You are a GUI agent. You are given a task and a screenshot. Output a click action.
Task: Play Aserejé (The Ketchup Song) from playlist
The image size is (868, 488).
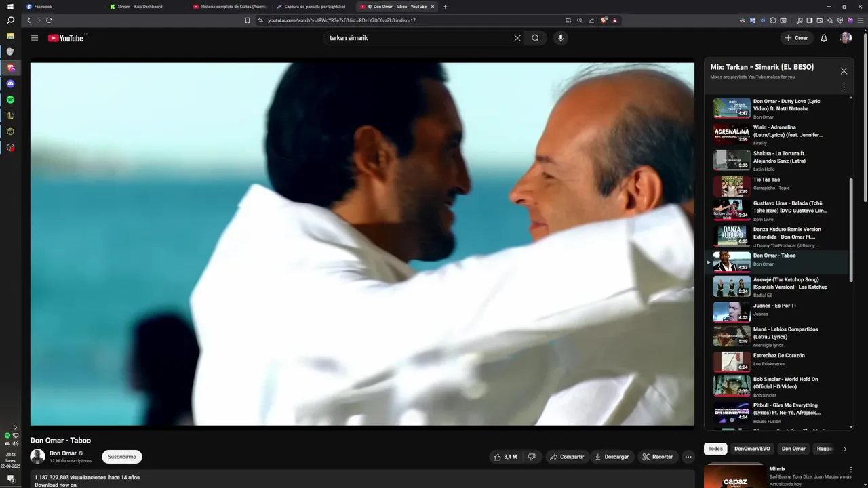click(x=776, y=287)
